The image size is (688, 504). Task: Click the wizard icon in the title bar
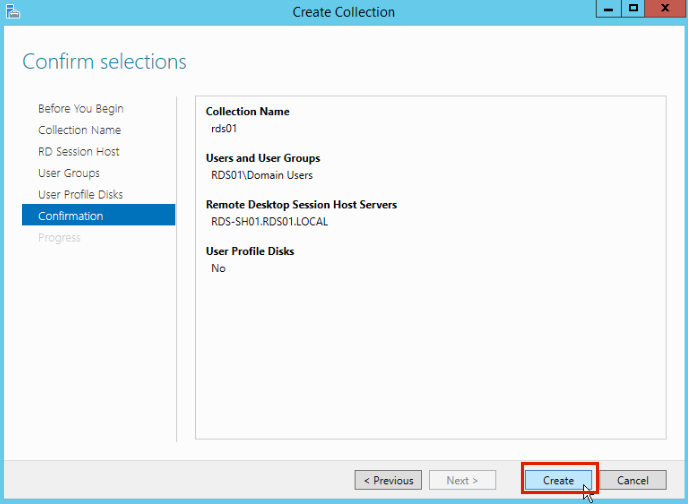point(11,11)
